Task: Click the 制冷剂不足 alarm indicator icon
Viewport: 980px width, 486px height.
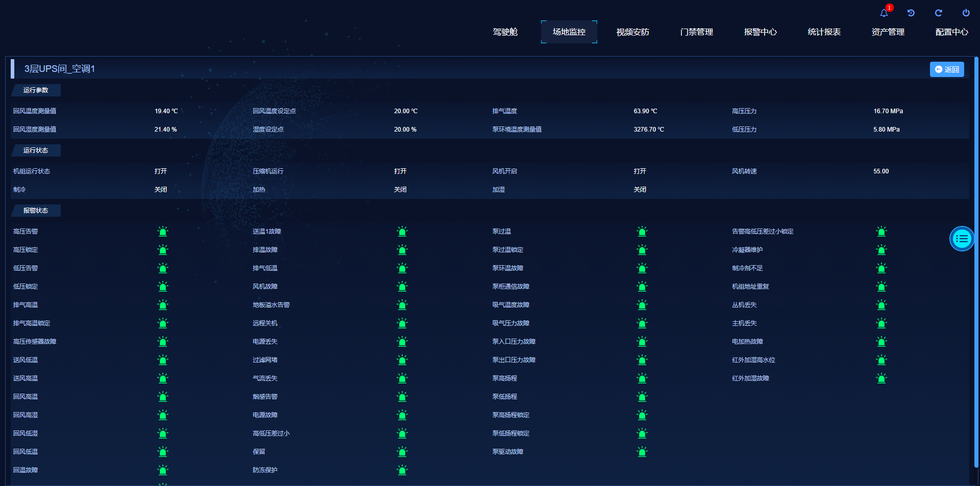Action: point(881,268)
